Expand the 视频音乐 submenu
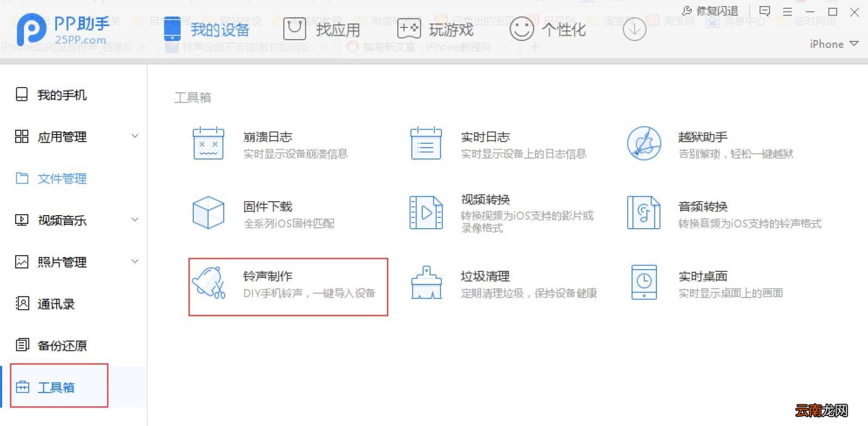 coord(135,220)
